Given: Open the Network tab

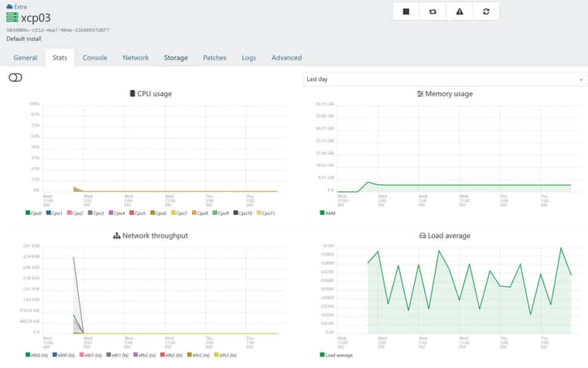Looking at the screenshot, I should click(x=135, y=58).
